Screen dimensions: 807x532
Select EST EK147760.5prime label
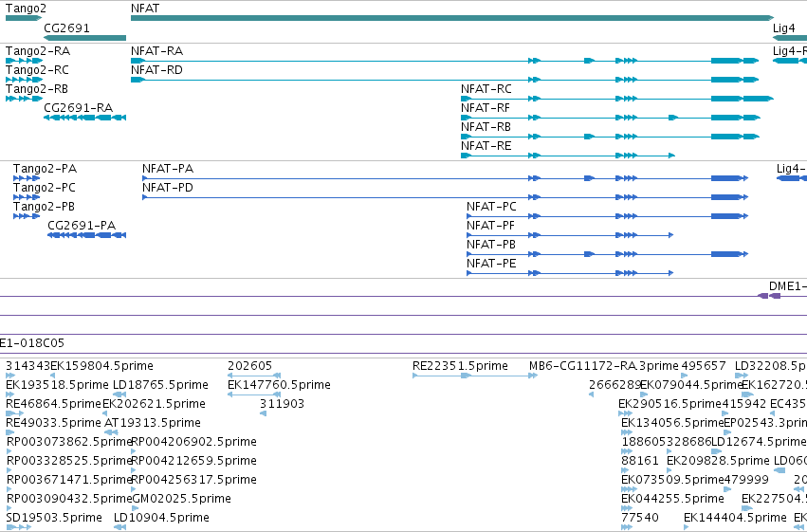click(x=279, y=385)
